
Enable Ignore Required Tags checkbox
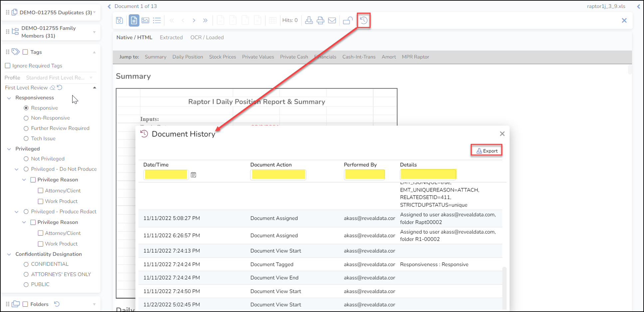pyautogui.click(x=8, y=66)
